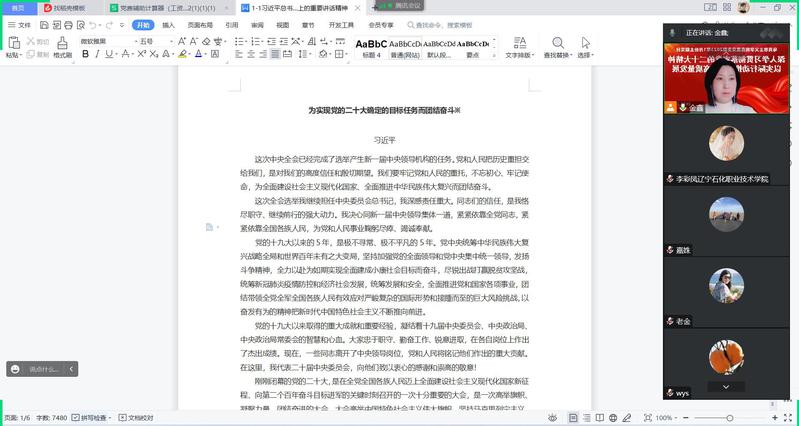Expand numbered list style dropdown
This screenshot has height=426, width=799.
(x=262, y=41)
